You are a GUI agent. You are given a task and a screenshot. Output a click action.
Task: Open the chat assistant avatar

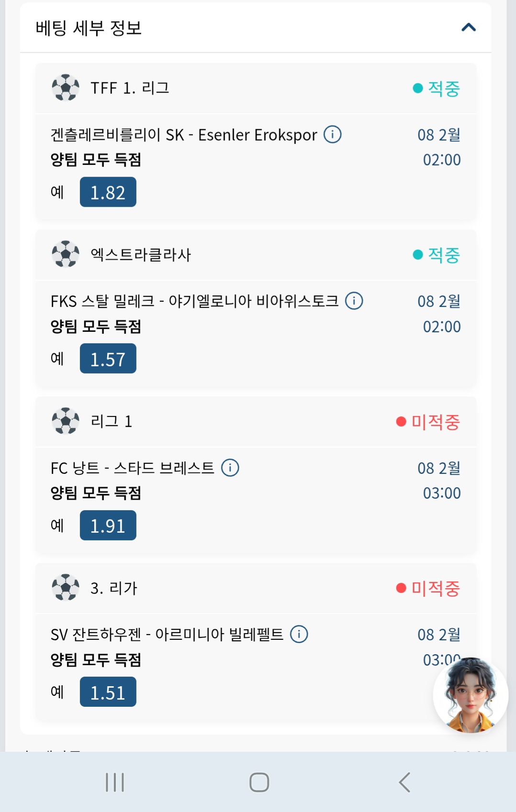(x=471, y=695)
